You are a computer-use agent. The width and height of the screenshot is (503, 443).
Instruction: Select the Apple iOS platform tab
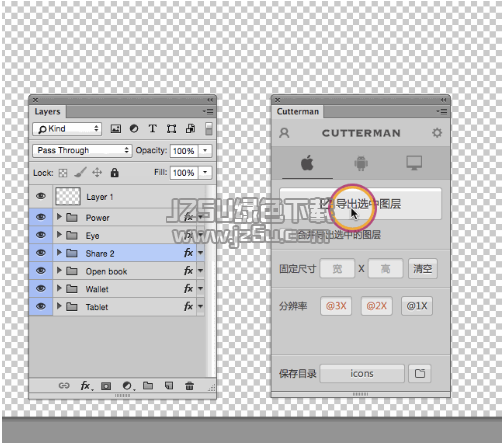tap(307, 163)
